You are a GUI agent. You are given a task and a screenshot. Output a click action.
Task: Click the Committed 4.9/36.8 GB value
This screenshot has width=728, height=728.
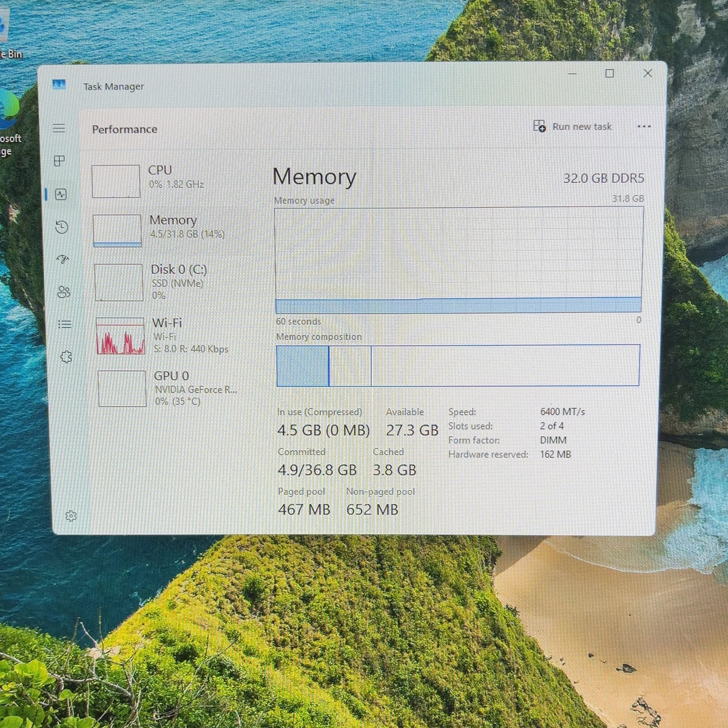(317, 470)
